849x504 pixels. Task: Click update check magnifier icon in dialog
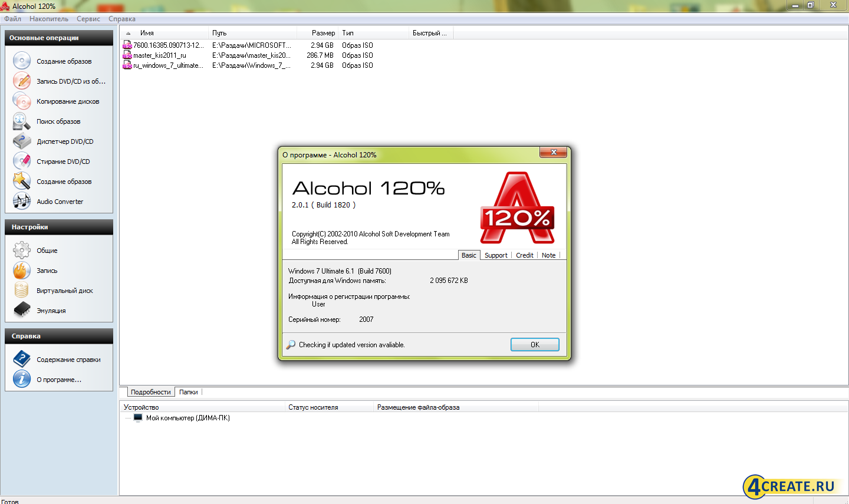pyautogui.click(x=291, y=345)
